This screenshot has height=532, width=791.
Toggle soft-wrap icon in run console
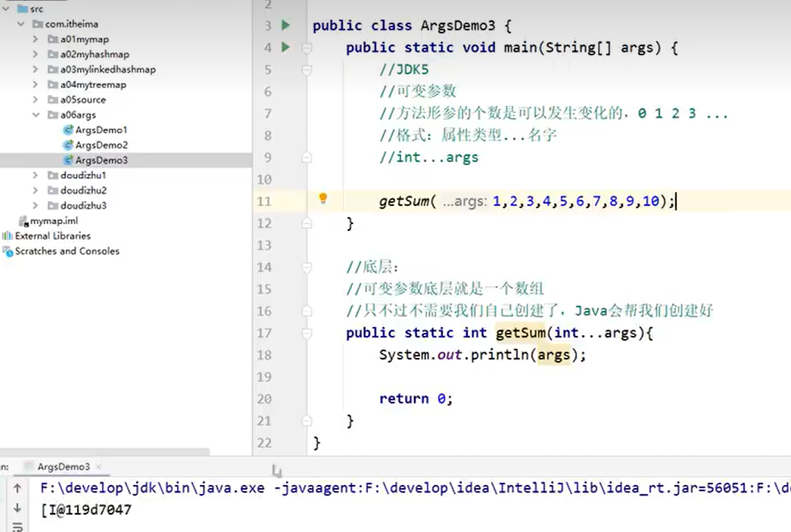(17, 527)
